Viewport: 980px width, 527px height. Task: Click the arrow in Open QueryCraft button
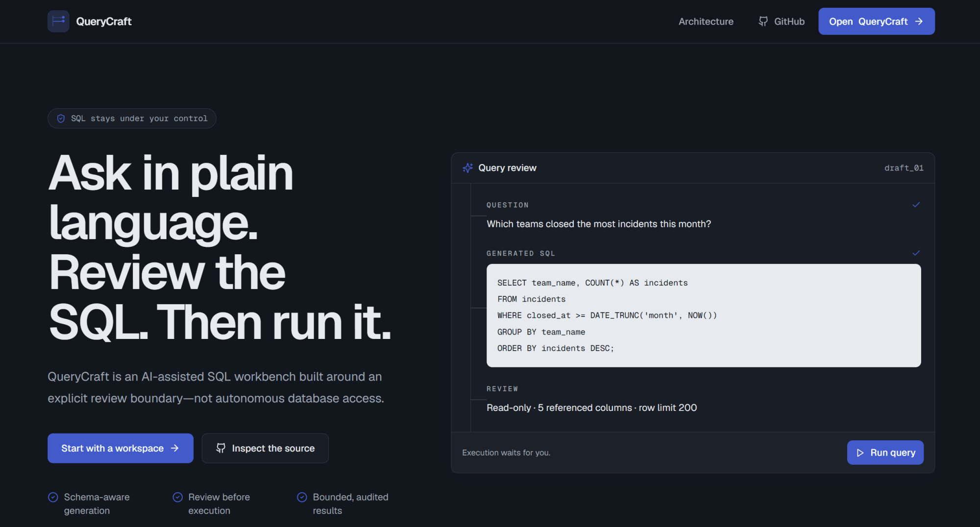pyautogui.click(x=919, y=22)
